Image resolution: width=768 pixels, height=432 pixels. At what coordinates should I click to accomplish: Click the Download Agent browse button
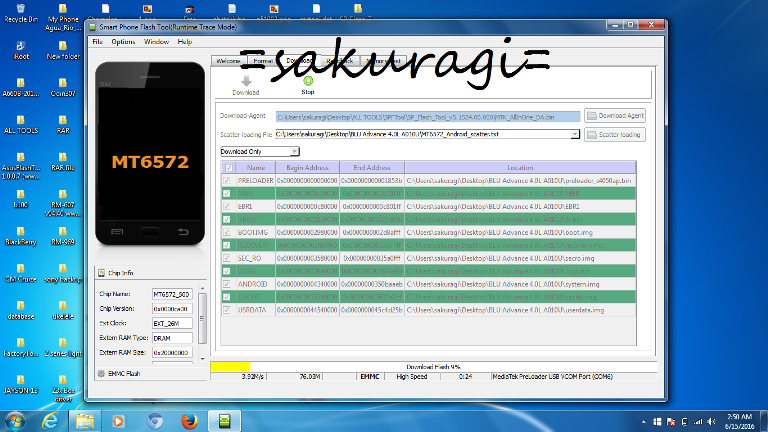pos(615,116)
